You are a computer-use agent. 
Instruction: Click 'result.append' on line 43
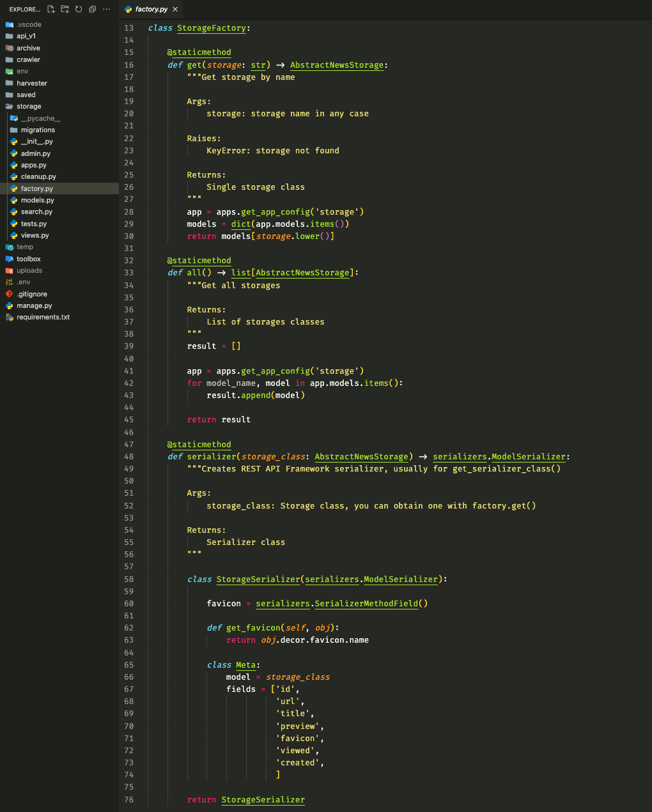[x=238, y=395]
